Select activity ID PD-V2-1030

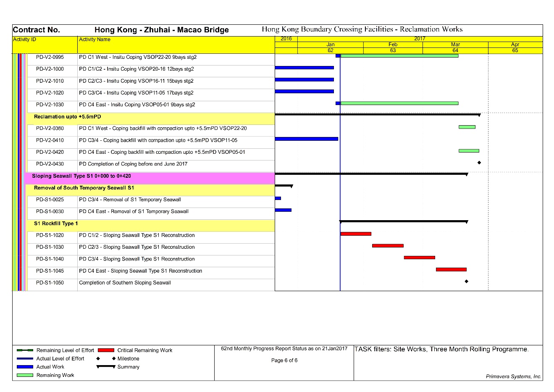pos(50,105)
